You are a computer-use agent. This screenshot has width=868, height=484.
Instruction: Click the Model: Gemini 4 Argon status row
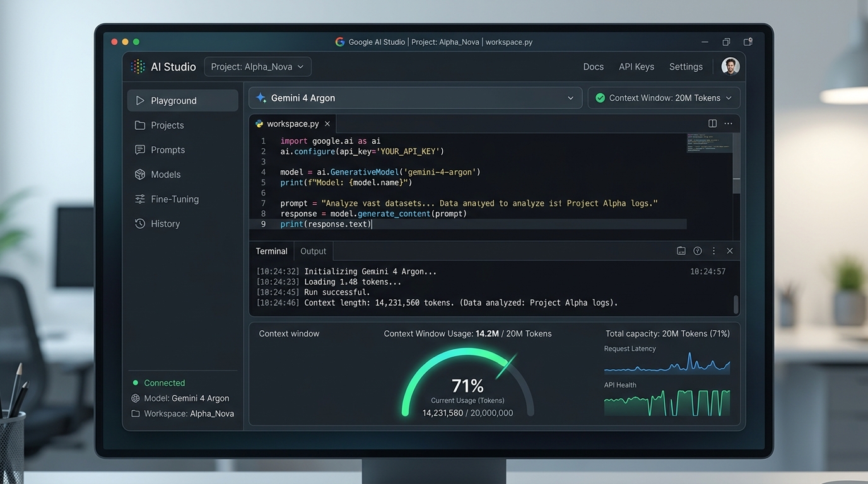point(180,398)
